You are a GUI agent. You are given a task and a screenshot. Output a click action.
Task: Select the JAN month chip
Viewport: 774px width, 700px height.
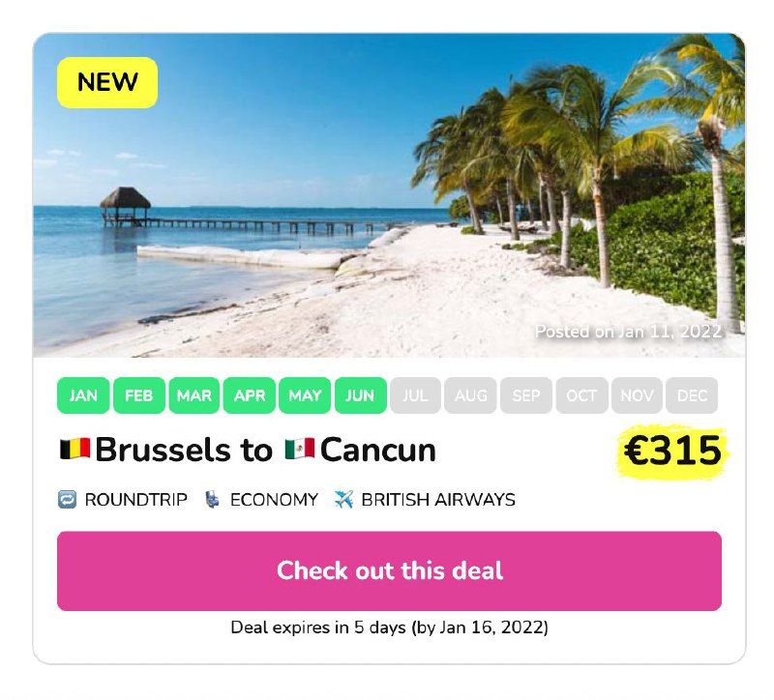click(x=83, y=395)
